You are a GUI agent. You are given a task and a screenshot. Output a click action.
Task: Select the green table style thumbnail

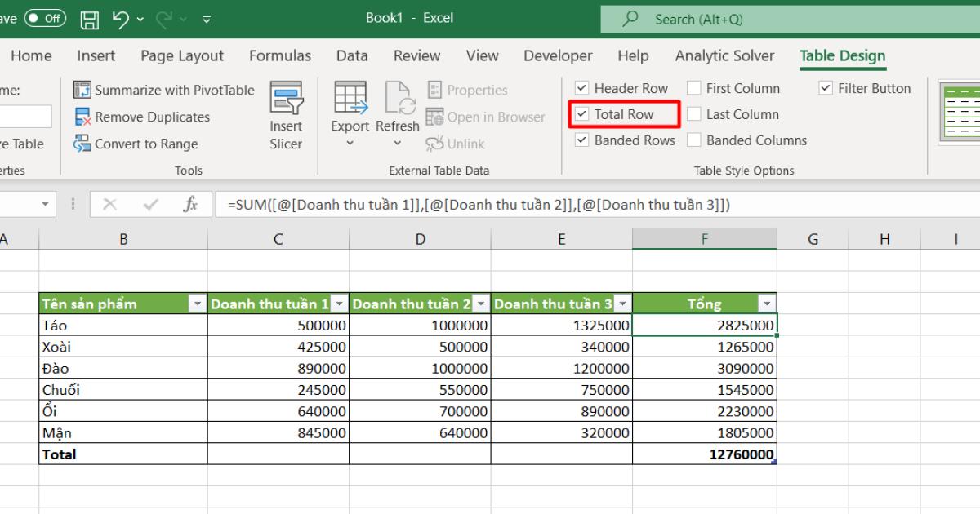click(961, 113)
